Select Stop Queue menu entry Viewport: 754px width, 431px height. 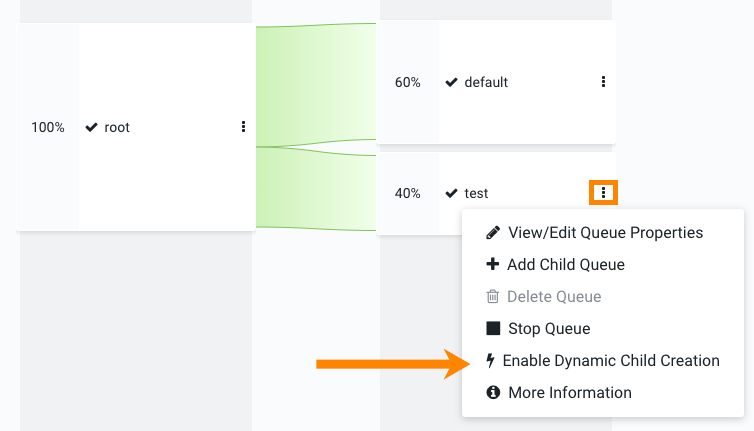pyautogui.click(x=549, y=329)
